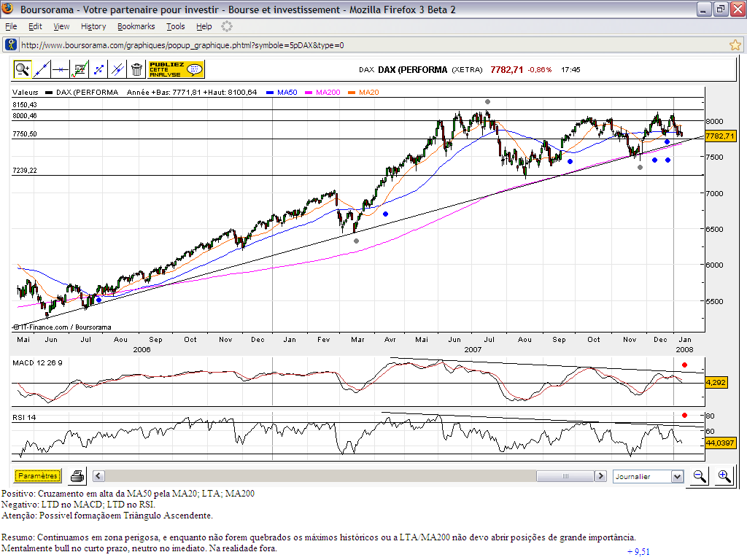Click the -0,86% change value
This screenshot has height=560, width=747.
coord(540,69)
